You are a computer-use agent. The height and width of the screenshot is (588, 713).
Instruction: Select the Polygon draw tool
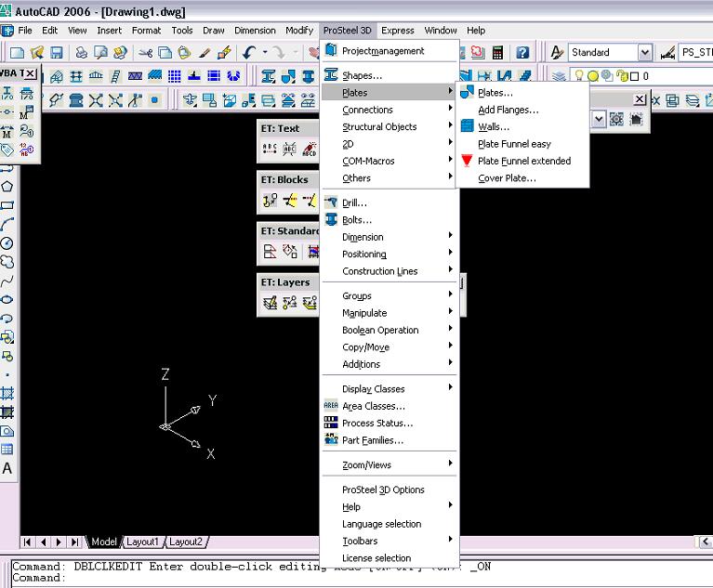(x=7, y=187)
